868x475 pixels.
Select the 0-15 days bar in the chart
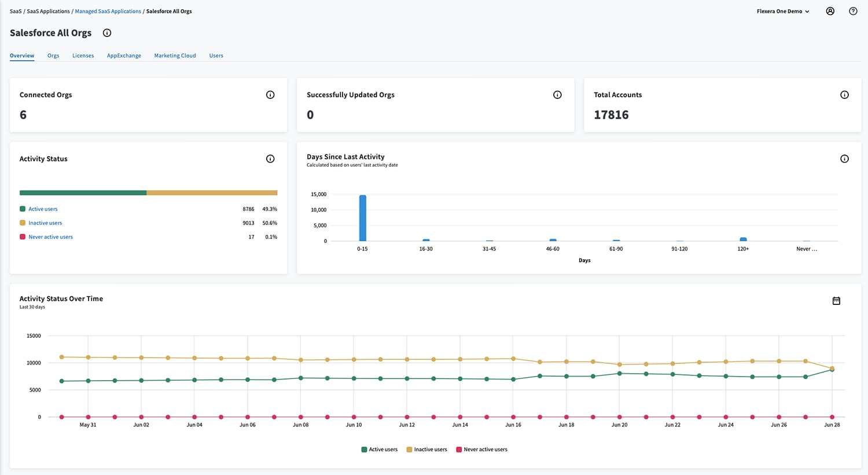pos(362,217)
